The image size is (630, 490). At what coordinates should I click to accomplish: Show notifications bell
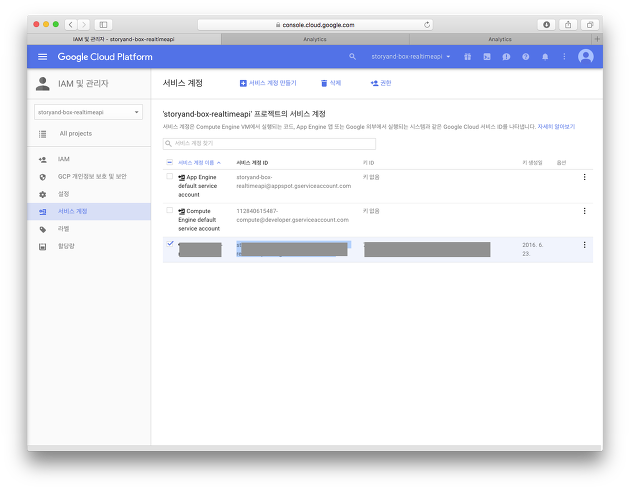545,57
